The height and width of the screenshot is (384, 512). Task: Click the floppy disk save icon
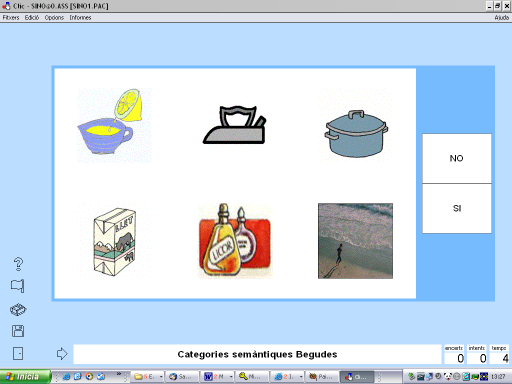click(18, 331)
